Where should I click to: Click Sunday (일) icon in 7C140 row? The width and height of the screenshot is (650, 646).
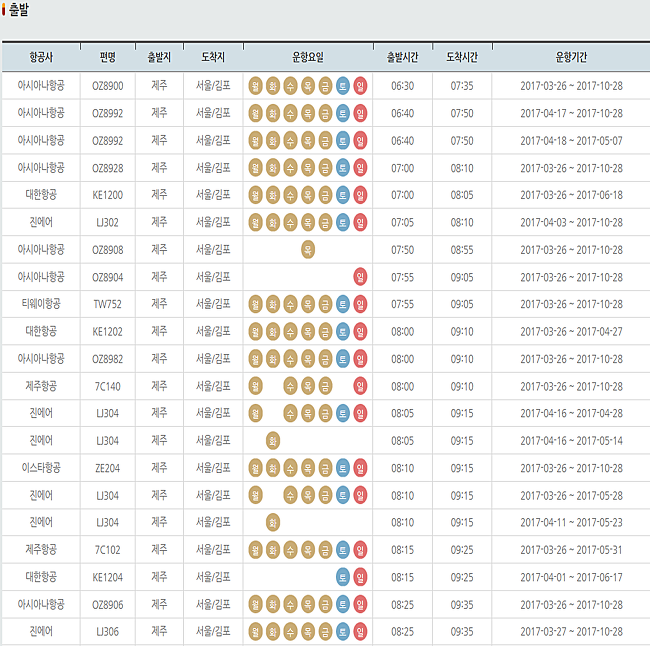pyautogui.click(x=360, y=386)
